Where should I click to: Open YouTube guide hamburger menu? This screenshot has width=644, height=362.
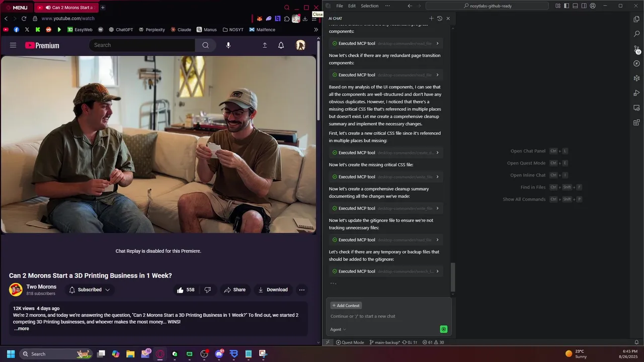[13, 45]
